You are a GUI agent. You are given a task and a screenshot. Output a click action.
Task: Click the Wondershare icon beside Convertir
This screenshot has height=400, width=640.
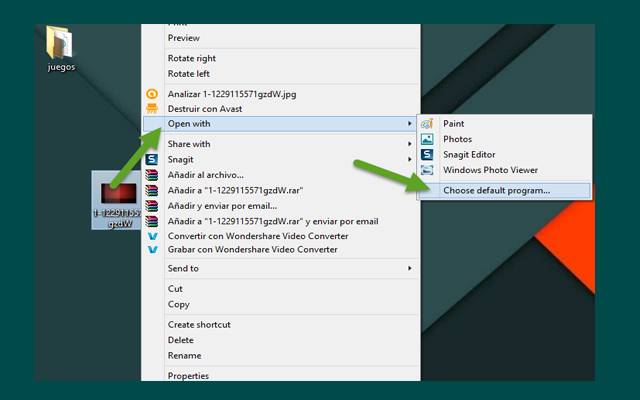coord(152,236)
